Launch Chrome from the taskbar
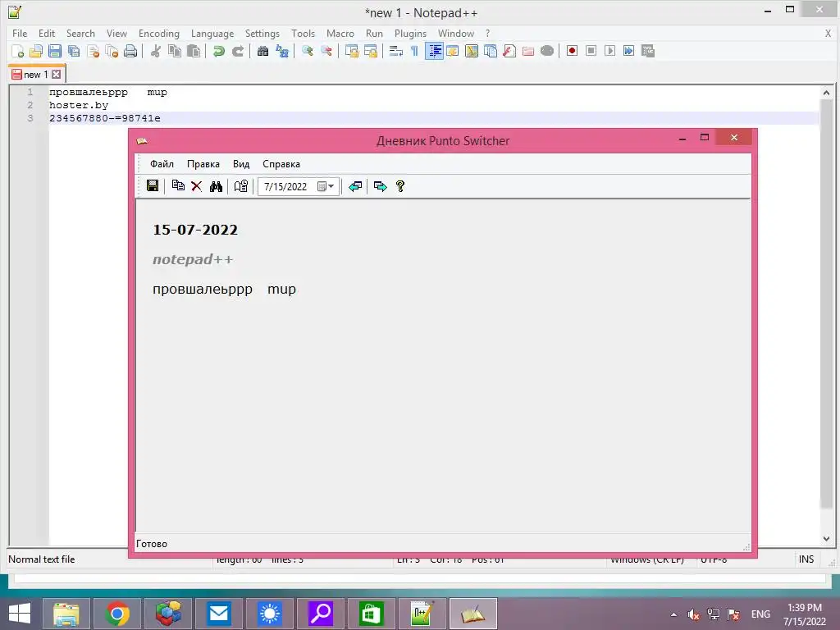This screenshot has width=840, height=630. pyautogui.click(x=117, y=614)
